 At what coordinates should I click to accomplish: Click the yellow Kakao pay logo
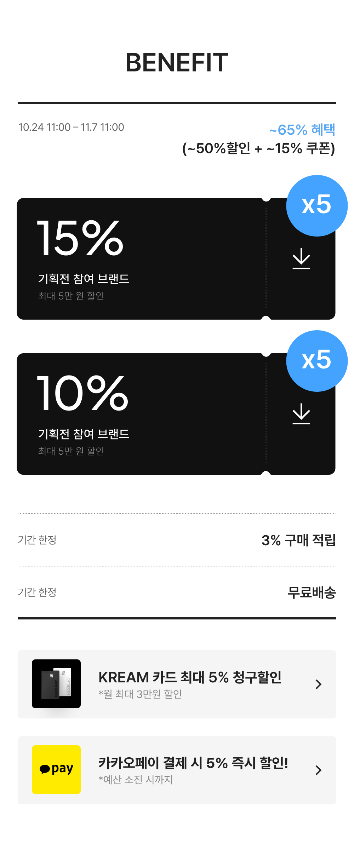56,769
